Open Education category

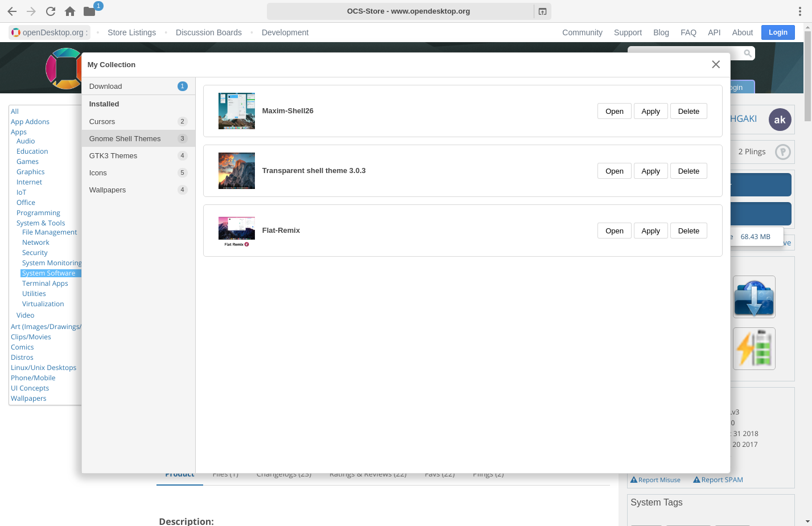(32, 151)
